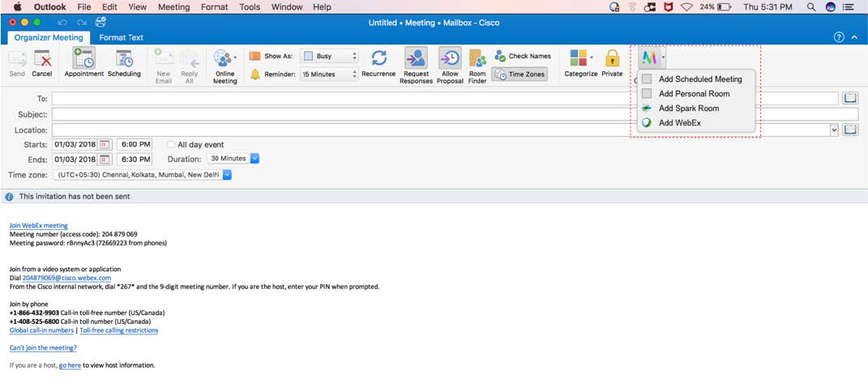Open the Duration 30 Minutes dropdown

[233, 158]
